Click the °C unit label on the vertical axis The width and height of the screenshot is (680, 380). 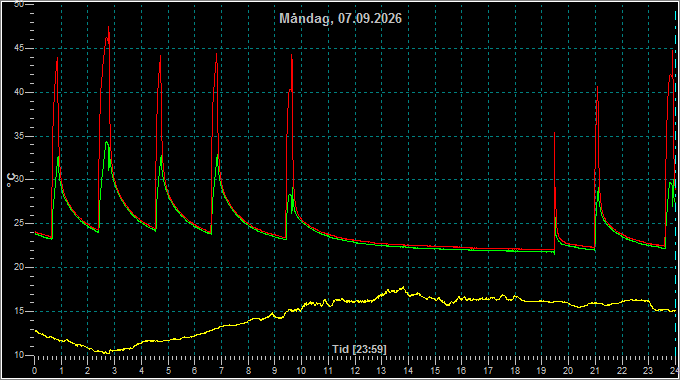coord(12,180)
